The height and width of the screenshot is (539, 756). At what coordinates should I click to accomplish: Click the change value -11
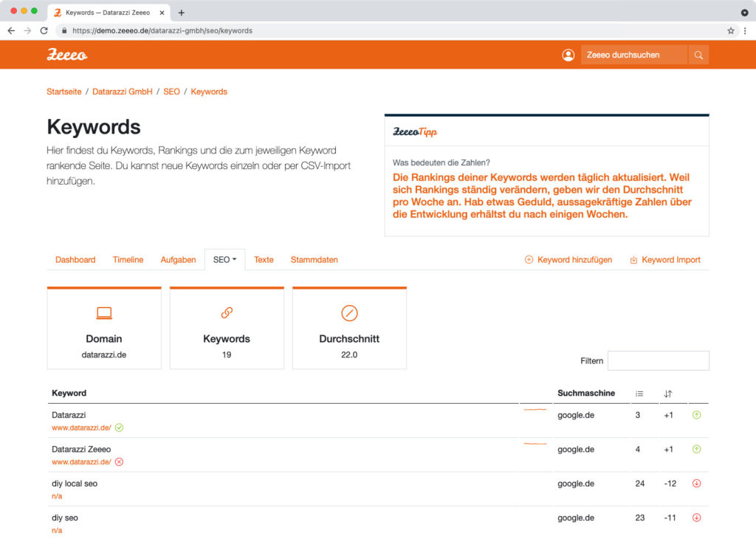pos(670,518)
